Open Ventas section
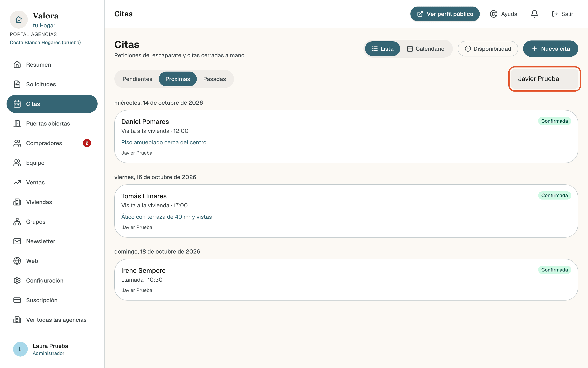 tap(52, 183)
